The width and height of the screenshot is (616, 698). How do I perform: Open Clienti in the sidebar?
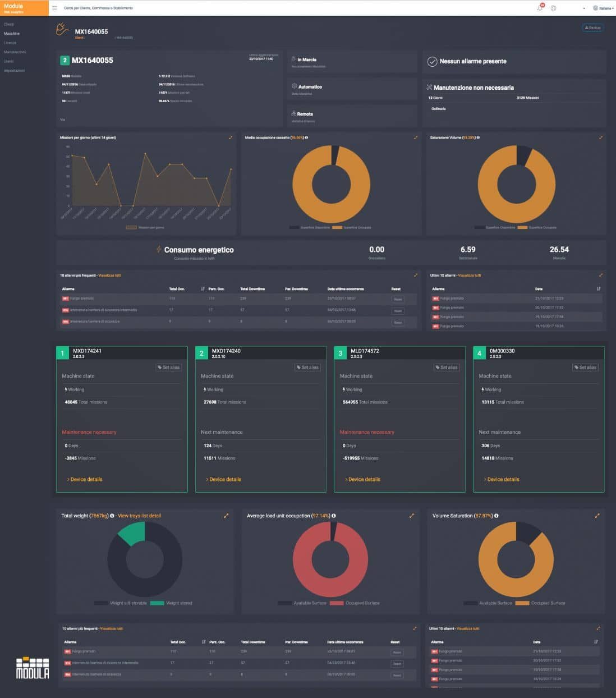[x=9, y=24]
